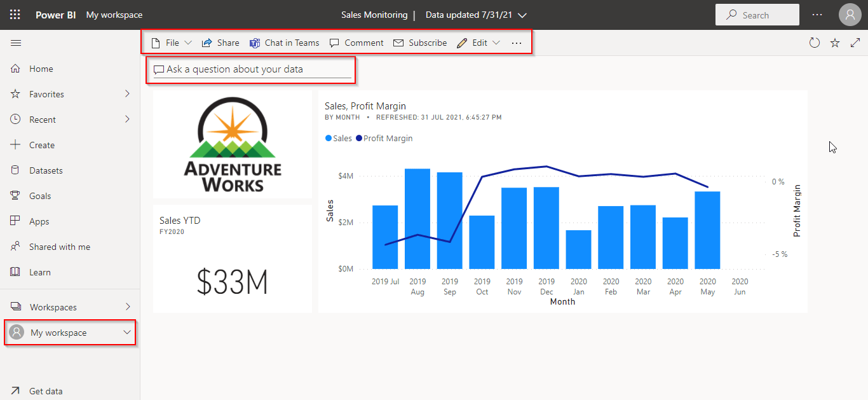This screenshot has height=400, width=868.
Task: Enter full screen mode icon
Action: [x=855, y=43]
